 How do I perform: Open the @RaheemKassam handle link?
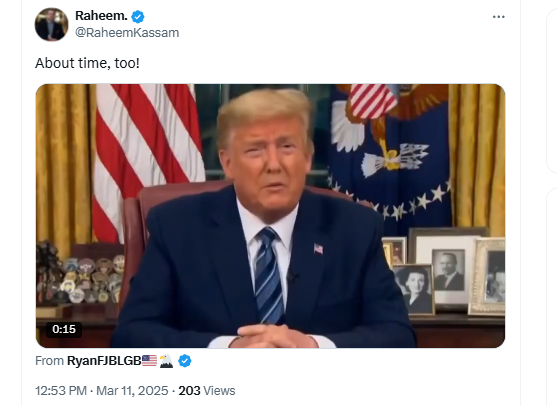coord(127,33)
